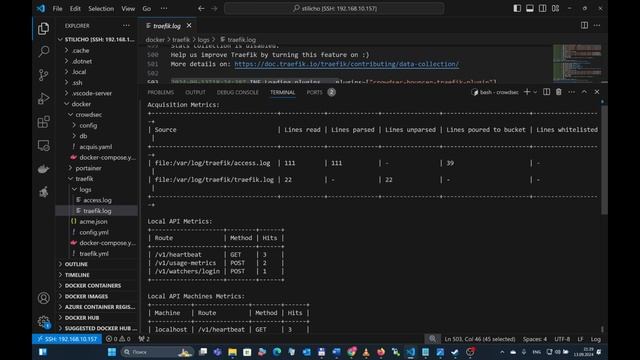Collapse the docker folder
640x360 pixels.
pos(81,104)
